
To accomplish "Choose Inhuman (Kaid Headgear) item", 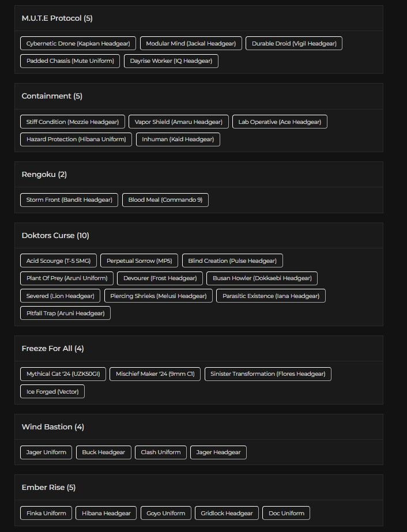I will (178, 139).
